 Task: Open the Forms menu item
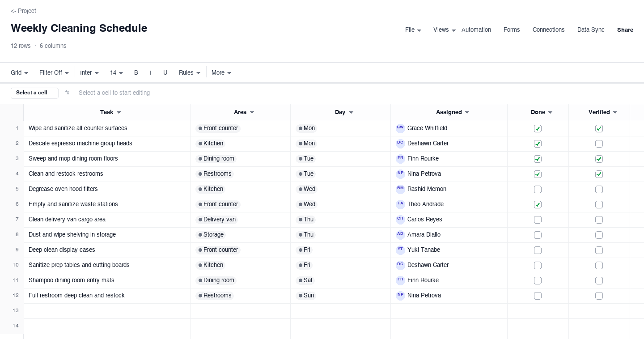(x=512, y=30)
